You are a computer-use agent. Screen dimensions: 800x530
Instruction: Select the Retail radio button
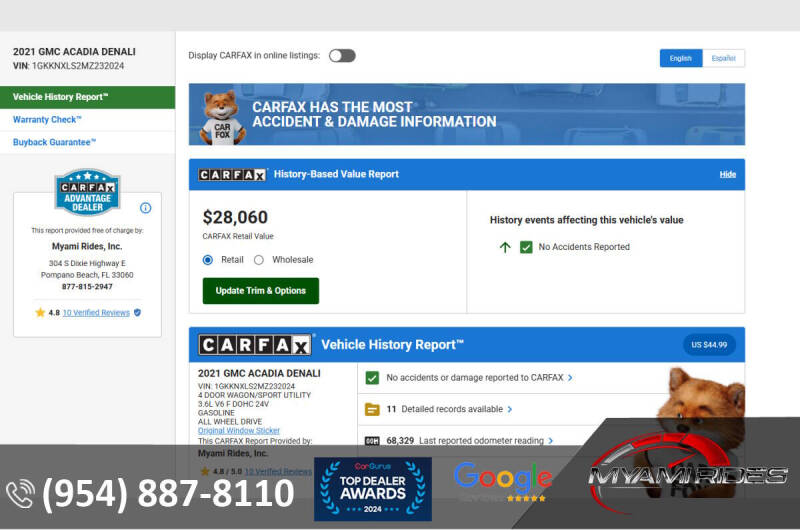point(208,260)
